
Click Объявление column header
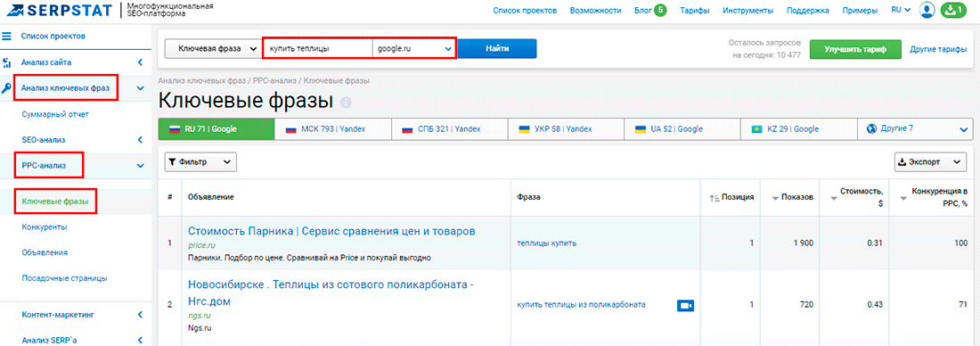(210, 197)
